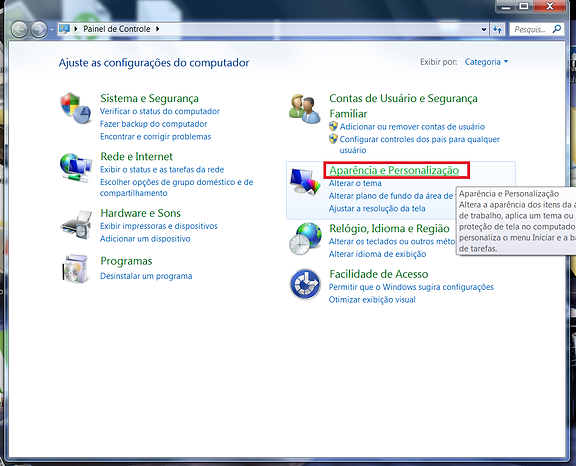The width and height of the screenshot is (576, 466).
Task: Click Alterar plano de fundo da área link
Action: point(391,196)
